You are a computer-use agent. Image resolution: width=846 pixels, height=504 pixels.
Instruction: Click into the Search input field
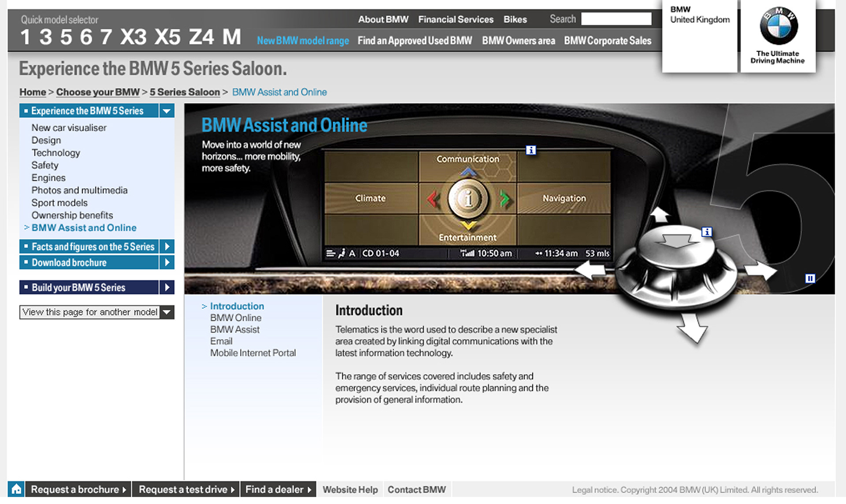point(616,19)
